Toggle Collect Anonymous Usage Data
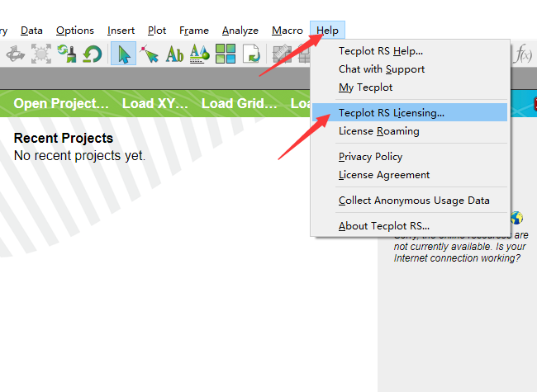 pyautogui.click(x=409, y=200)
